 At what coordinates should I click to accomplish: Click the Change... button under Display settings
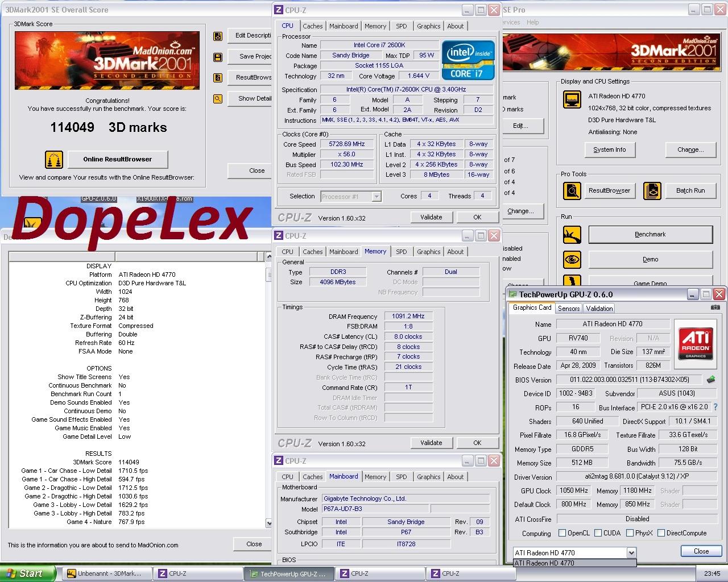click(x=690, y=150)
